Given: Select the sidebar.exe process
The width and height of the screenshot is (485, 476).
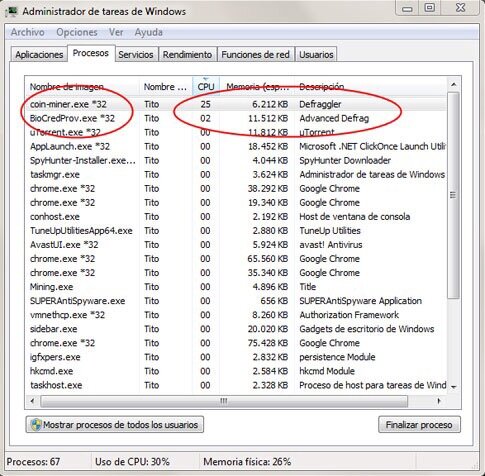Looking at the screenshot, I should click(x=236, y=329).
